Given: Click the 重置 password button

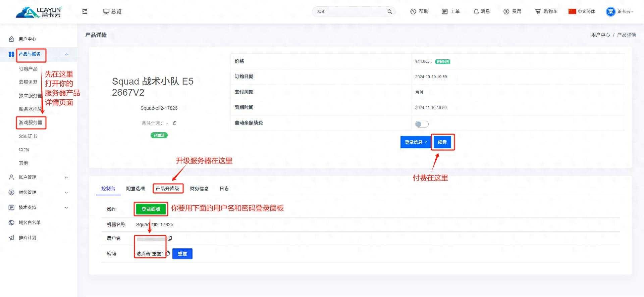Looking at the screenshot, I should [x=182, y=254].
